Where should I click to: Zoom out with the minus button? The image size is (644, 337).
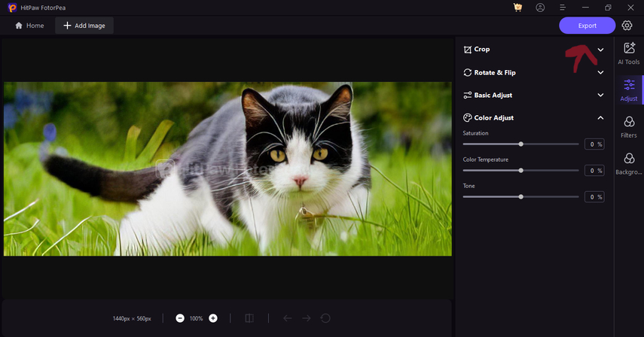pos(180,318)
